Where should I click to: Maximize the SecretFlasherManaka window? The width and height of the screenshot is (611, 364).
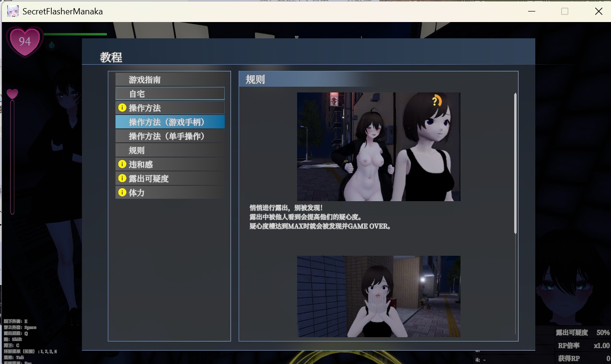coord(565,11)
